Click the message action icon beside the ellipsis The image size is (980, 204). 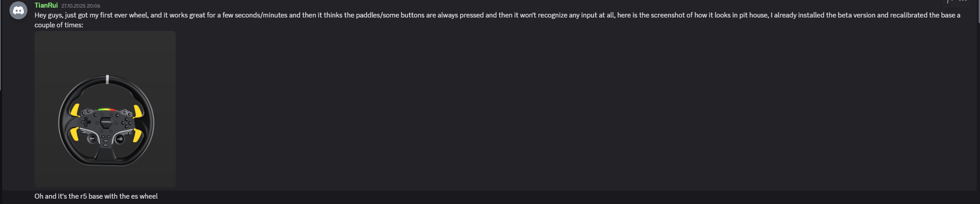pos(949,1)
